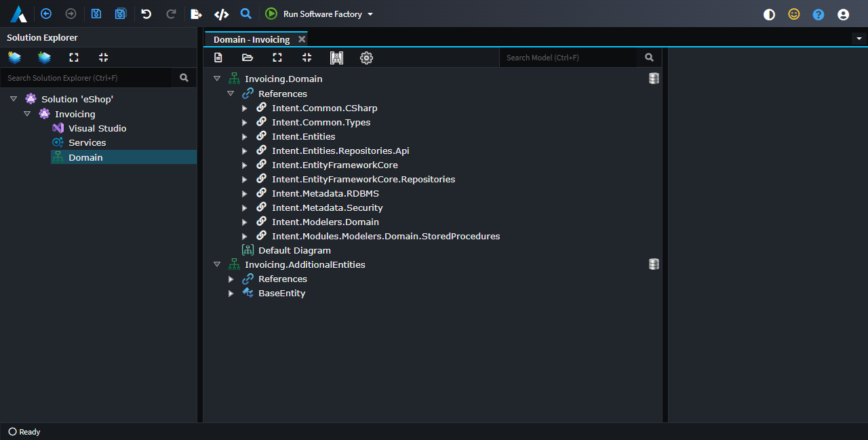Select Intent.Entities.Repositories.Api reference

click(340, 151)
